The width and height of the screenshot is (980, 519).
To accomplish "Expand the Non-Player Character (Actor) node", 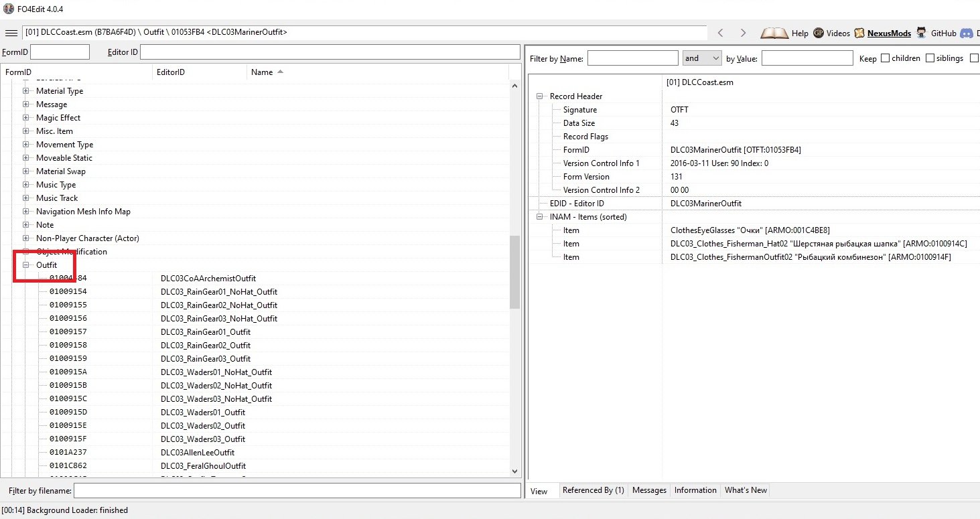I will click(x=26, y=238).
